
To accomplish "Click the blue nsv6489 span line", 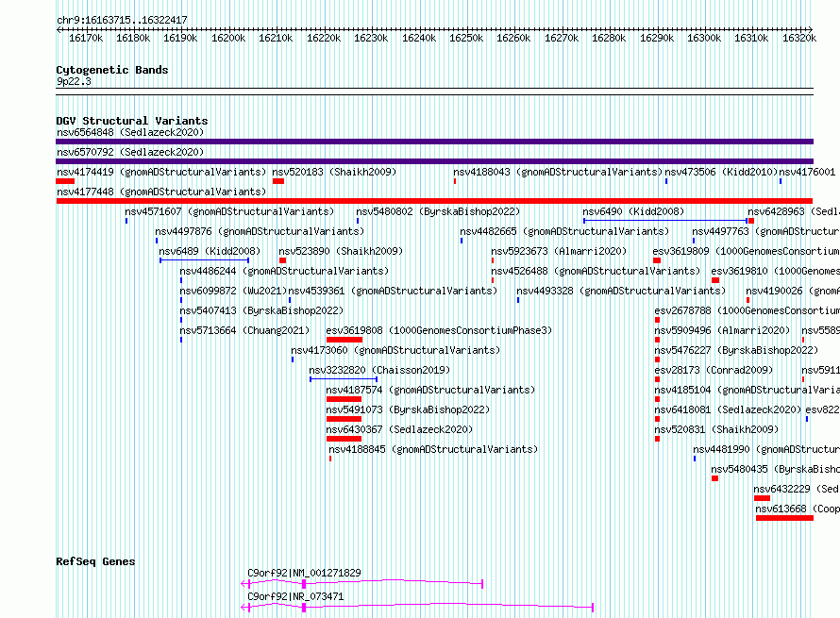I will (204, 260).
